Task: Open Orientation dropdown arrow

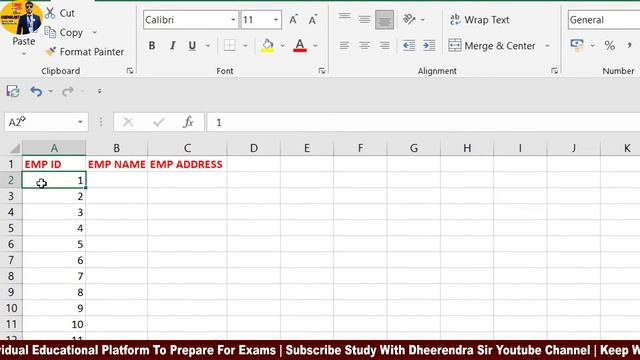Action: (x=423, y=19)
